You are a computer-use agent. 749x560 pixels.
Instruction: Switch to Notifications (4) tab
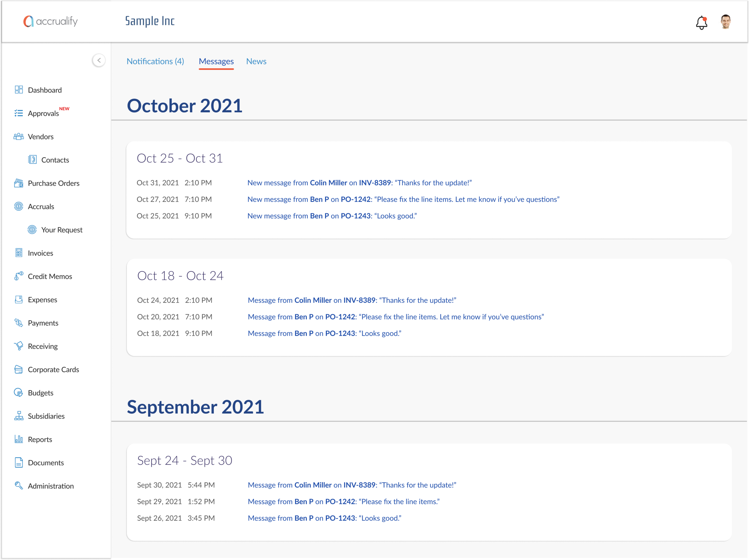click(155, 61)
